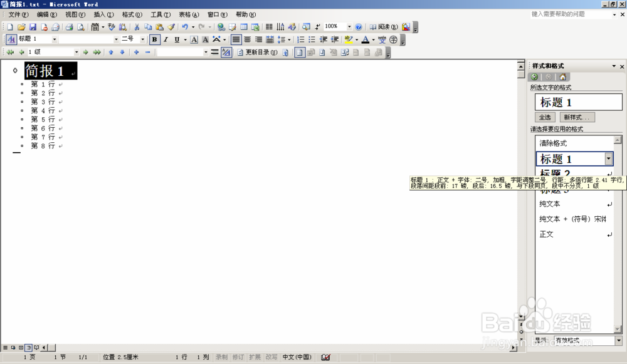Click the Undo arrow icon
The height and width of the screenshot is (364, 627).
(184, 26)
